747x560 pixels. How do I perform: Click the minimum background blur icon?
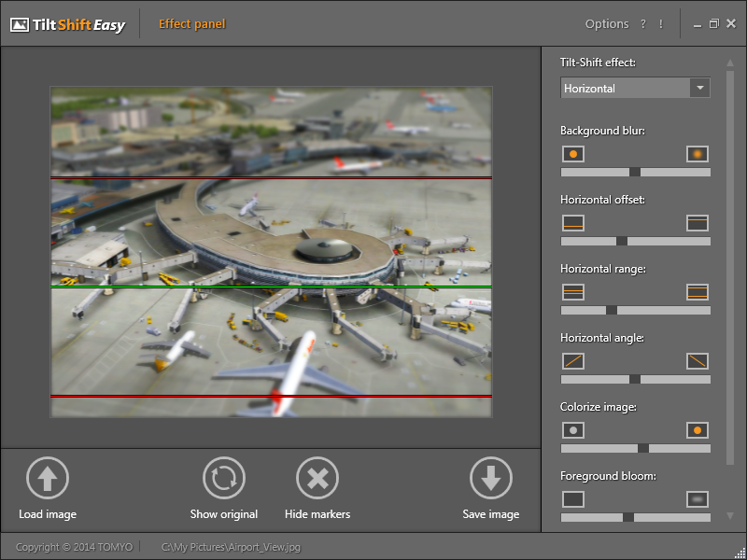click(x=573, y=153)
